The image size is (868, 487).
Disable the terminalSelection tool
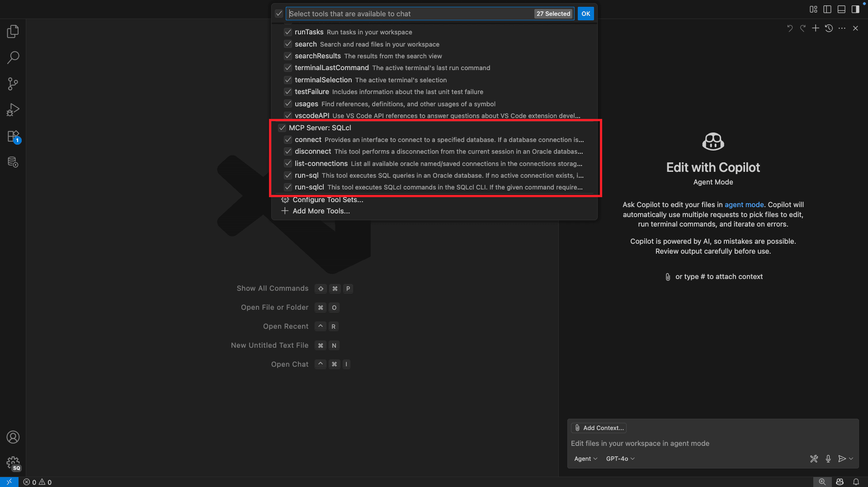pyautogui.click(x=288, y=80)
